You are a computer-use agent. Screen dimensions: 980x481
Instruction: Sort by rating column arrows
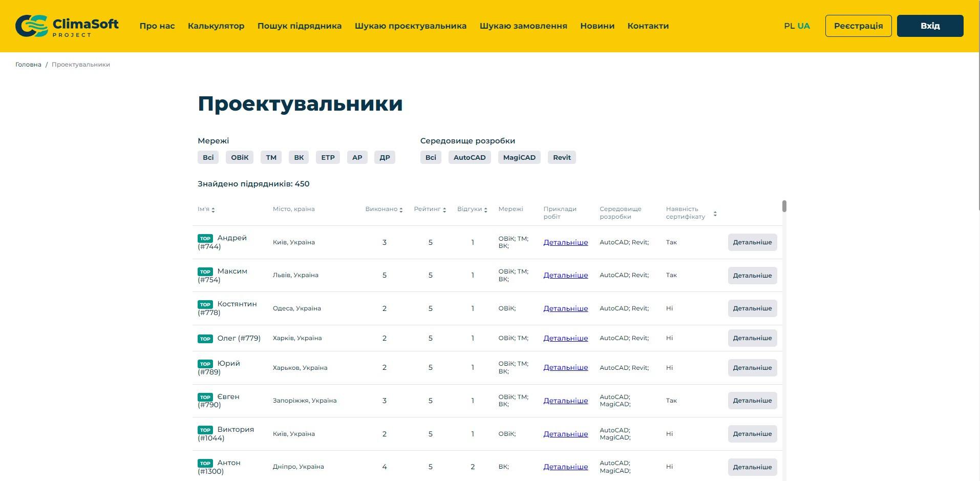[444, 210]
